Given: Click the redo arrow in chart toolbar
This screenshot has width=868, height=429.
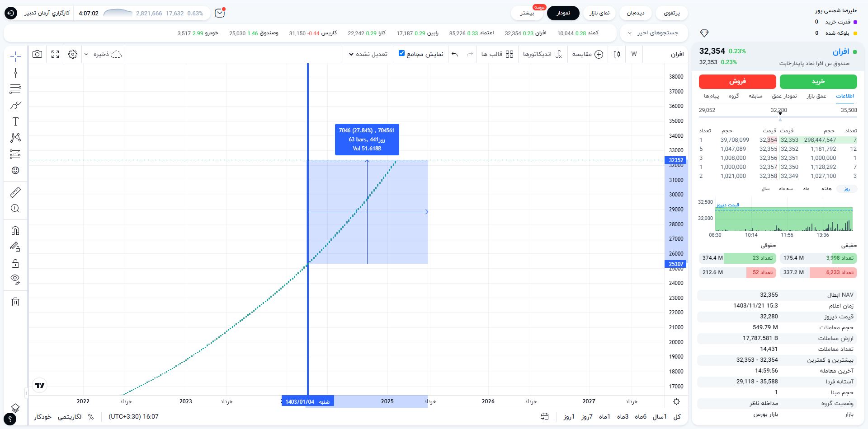Looking at the screenshot, I should pos(470,54).
